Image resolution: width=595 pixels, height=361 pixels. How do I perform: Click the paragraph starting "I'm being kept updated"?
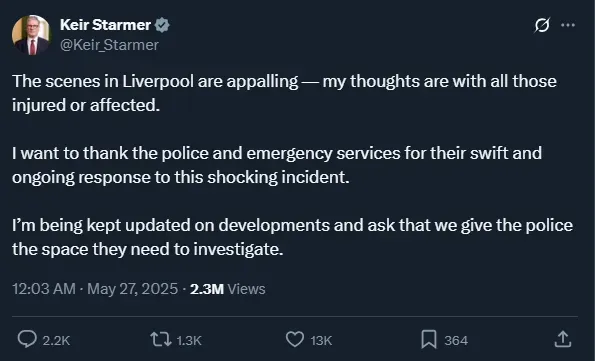coord(292,237)
